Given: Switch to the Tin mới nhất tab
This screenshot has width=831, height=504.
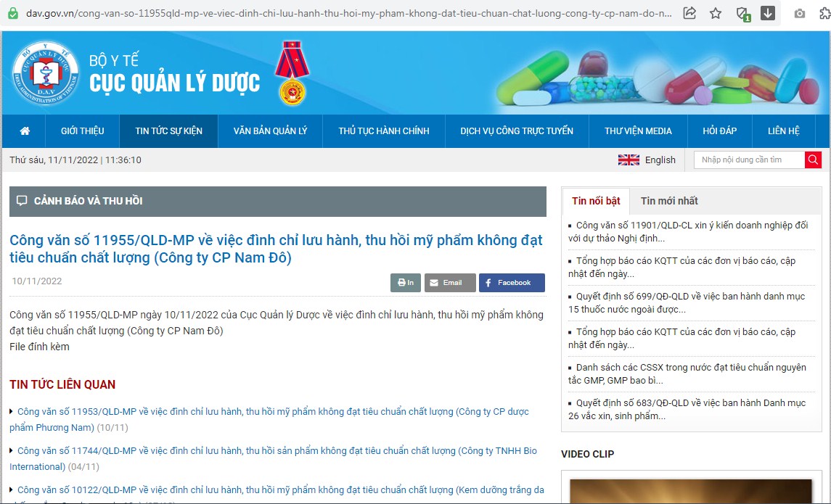Looking at the screenshot, I should [668, 201].
